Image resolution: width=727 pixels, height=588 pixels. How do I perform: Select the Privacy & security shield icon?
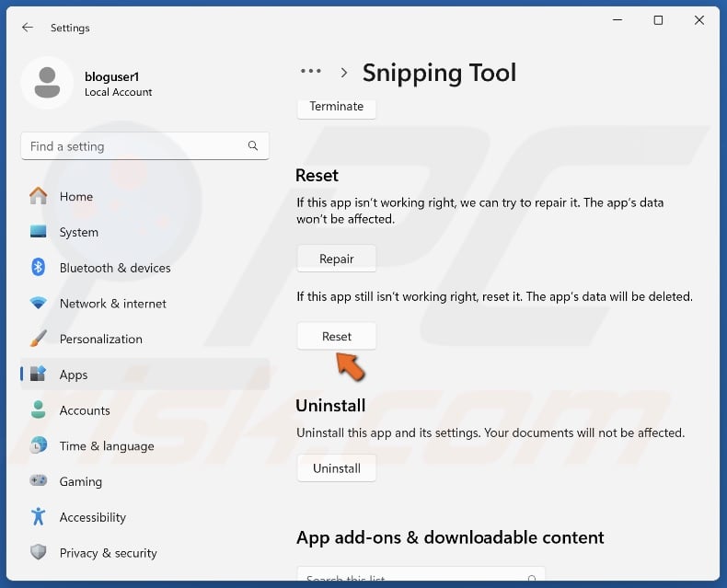pyautogui.click(x=38, y=552)
